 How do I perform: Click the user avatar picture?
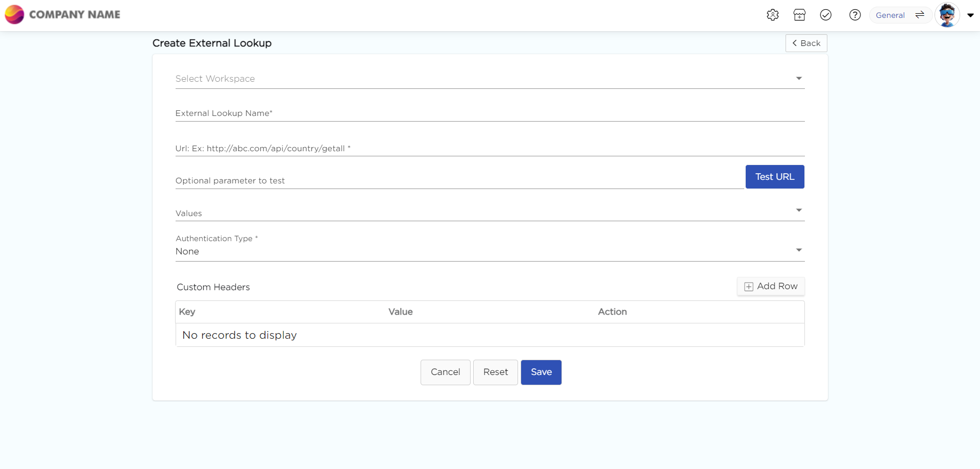[x=947, y=15]
